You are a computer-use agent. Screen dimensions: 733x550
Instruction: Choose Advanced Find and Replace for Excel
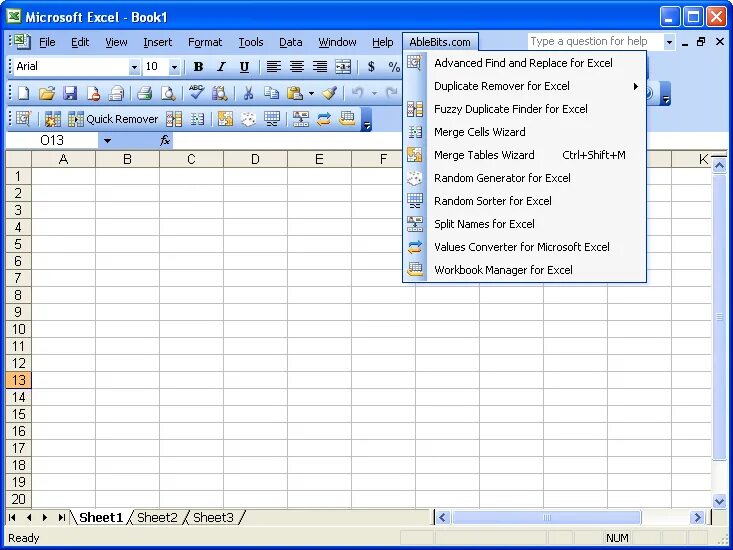[x=525, y=63]
